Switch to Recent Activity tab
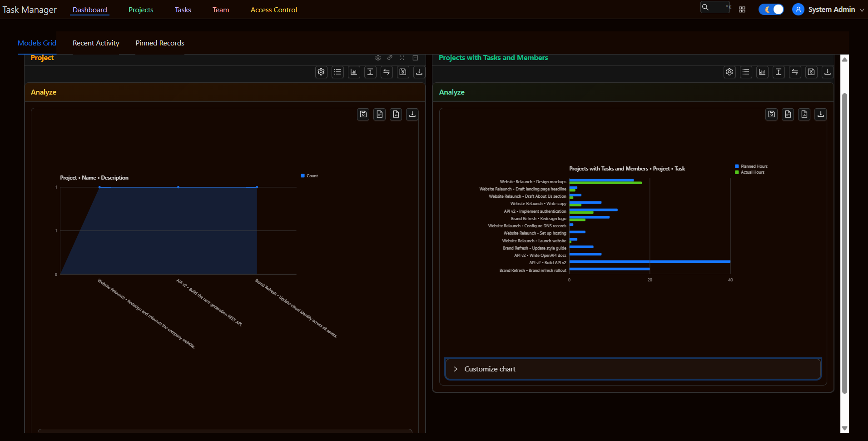The image size is (868, 441). pyautogui.click(x=96, y=43)
